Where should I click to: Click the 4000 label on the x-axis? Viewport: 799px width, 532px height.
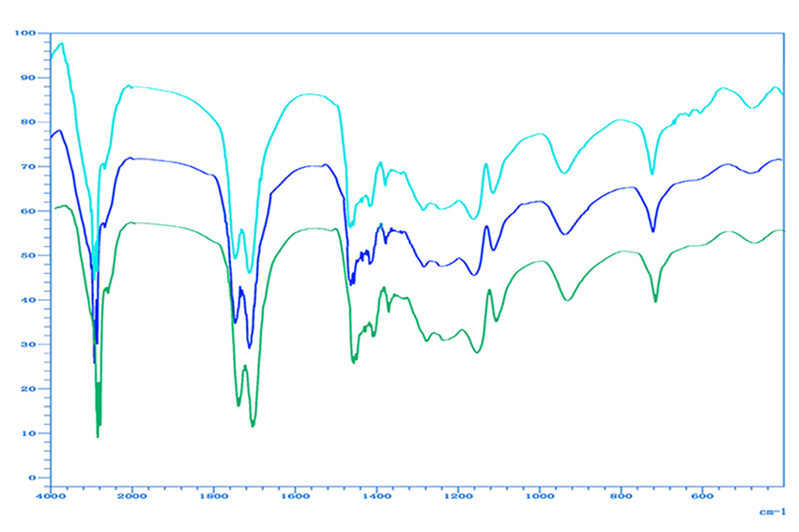tap(51, 495)
